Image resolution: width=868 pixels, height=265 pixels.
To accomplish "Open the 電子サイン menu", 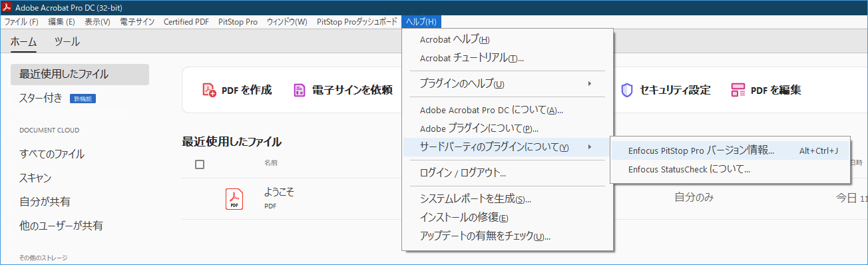I will pos(137,22).
